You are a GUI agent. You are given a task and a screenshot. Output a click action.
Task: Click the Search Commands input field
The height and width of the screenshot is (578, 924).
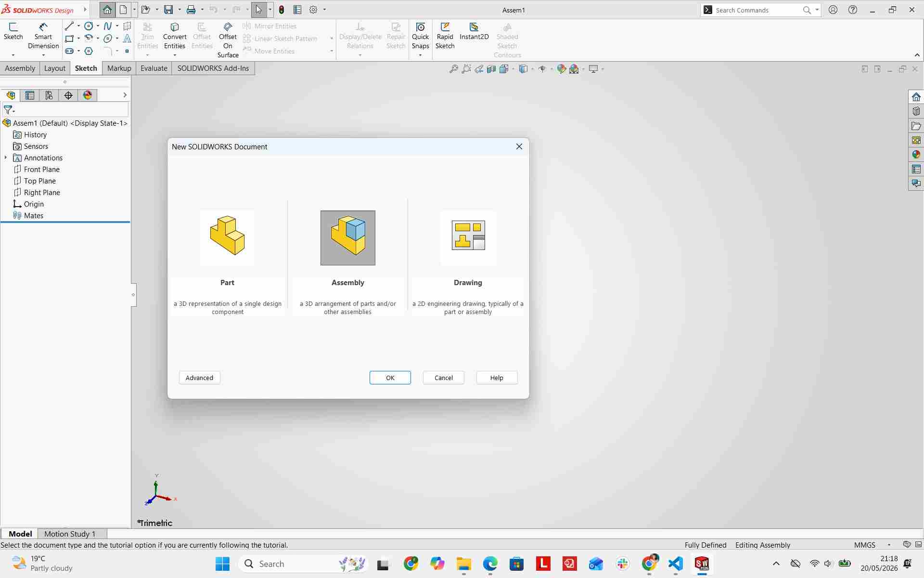point(757,10)
